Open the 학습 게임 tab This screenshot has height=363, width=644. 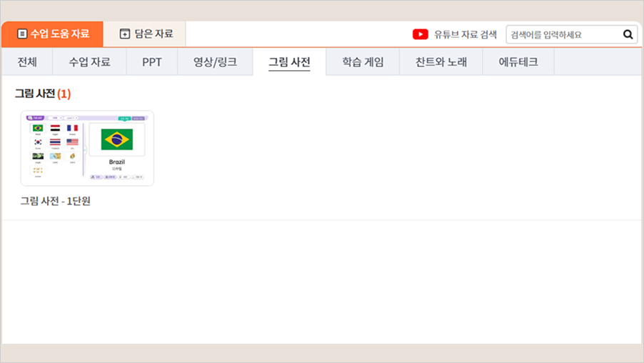363,62
